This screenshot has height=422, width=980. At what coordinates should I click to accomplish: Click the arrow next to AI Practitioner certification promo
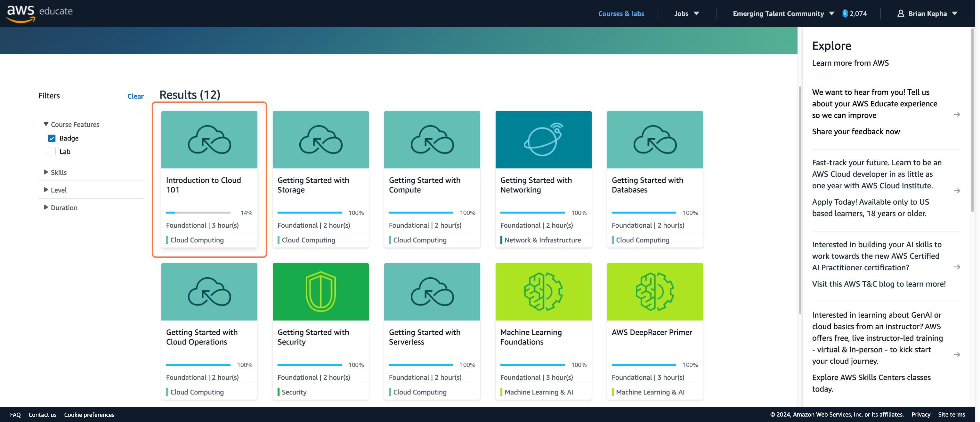[957, 267]
